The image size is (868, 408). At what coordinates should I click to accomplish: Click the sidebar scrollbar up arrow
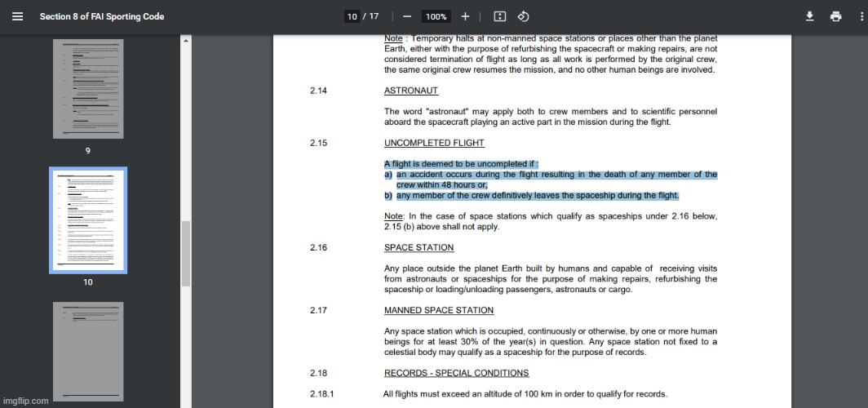tap(186, 40)
